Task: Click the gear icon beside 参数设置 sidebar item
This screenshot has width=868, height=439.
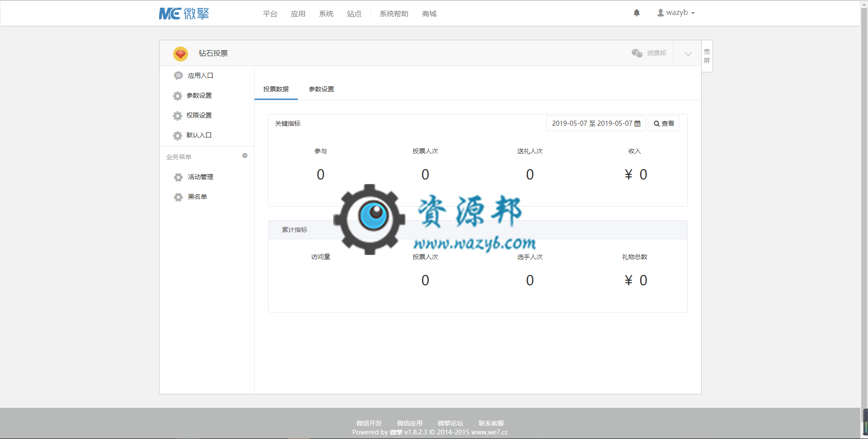Action: pos(178,96)
